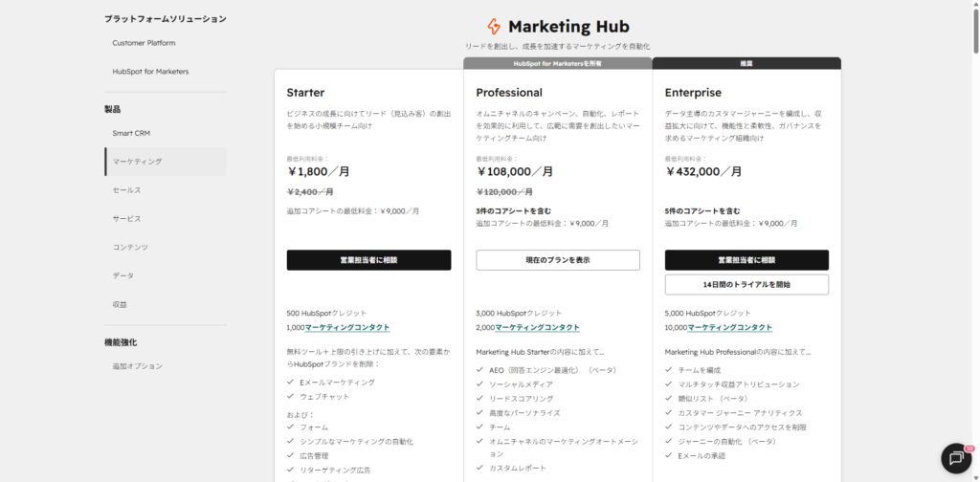
Task: Open Starter plan マーケティングコンタクト link
Action: click(347, 327)
